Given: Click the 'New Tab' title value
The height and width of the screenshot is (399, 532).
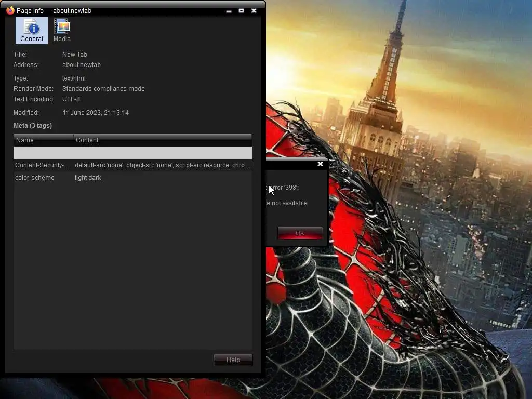Looking at the screenshot, I should click(75, 54).
